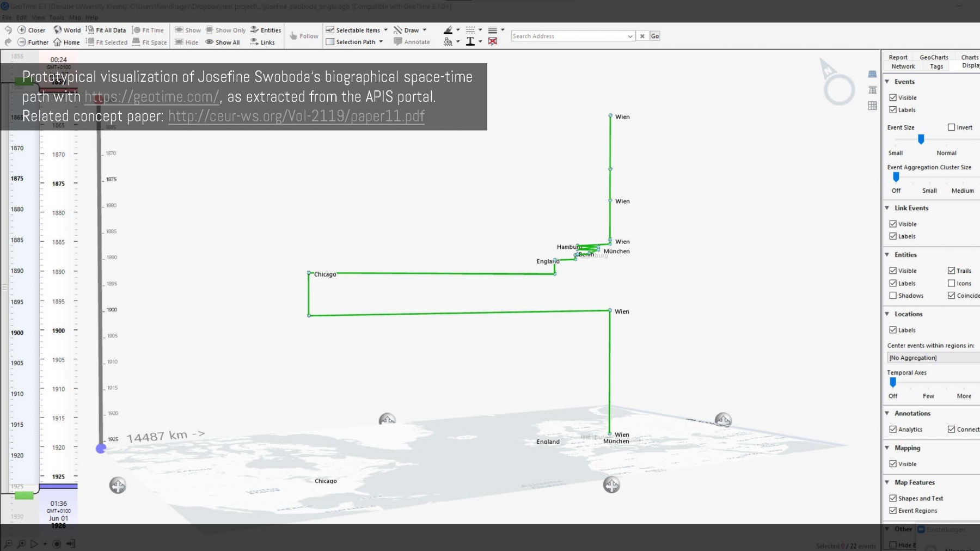Click the Further zoom-out icon
Image resolution: width=980 pixels, height=551 pixels.
point(22,42)
